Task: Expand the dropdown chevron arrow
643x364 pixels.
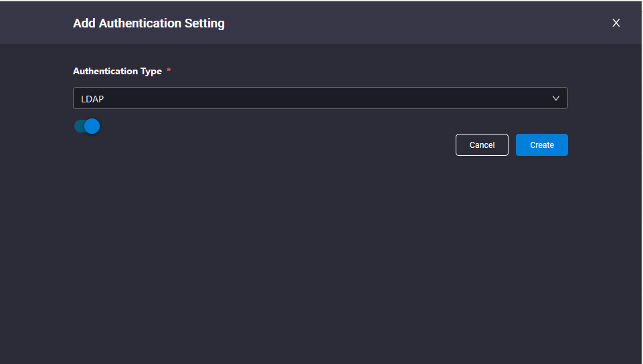Action: point(555,98)
